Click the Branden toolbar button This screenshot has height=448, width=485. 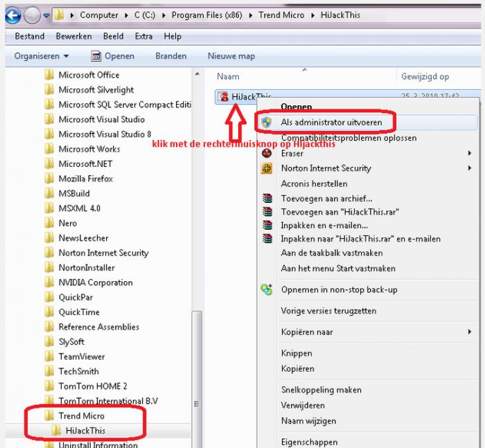click(x=170, y=56)
